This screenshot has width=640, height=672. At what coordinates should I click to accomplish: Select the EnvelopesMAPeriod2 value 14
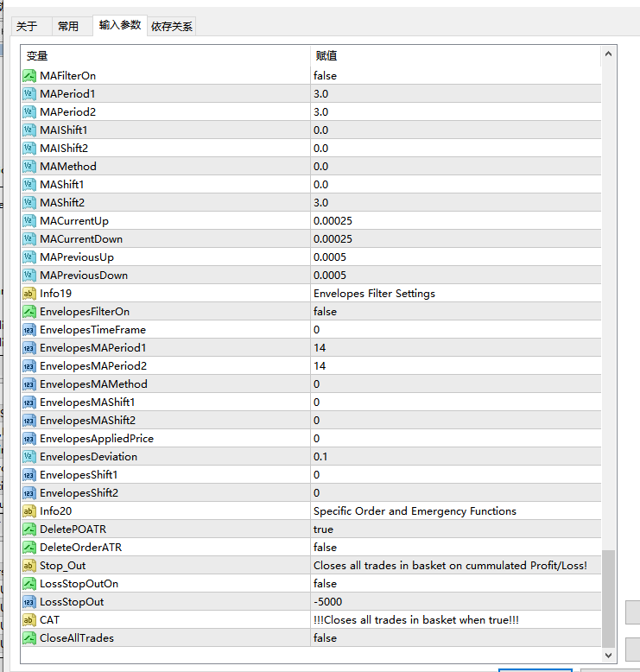pyautogui.click(x=320, y=366)
